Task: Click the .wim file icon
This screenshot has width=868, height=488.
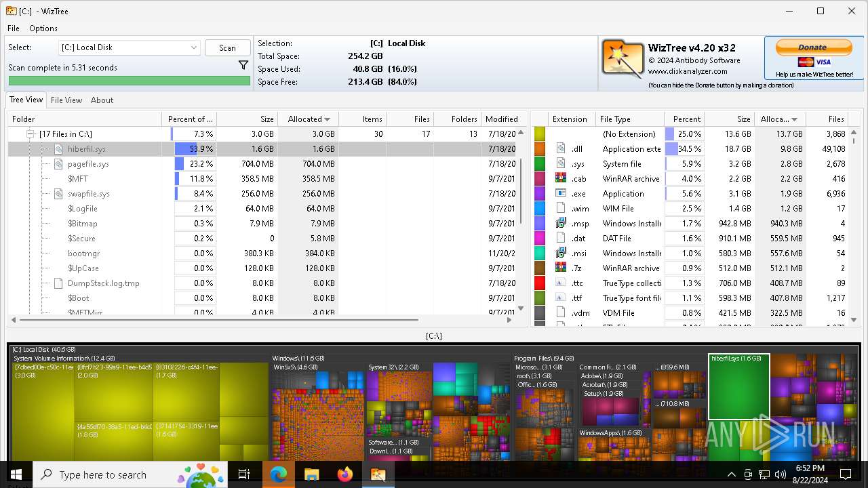Action: 561,209
